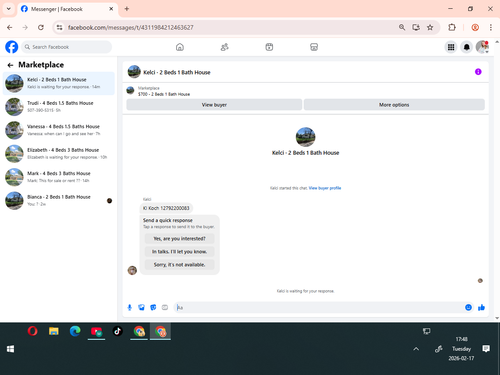Screen dimensions: 500x375
Task: Send a thumbs-up like
Action: coord(481,307)
